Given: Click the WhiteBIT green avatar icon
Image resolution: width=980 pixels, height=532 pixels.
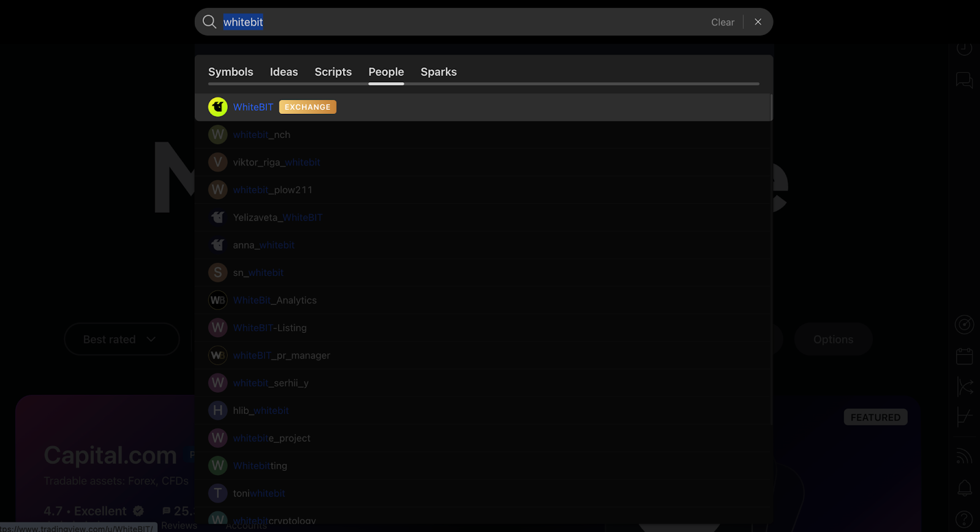Looking at the screenshot, I should pyautogui.click(x=217, y=107).
